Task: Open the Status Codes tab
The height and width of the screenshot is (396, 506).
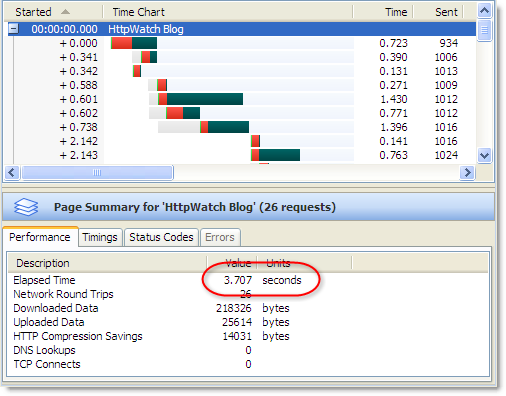Action: [x=161, y=237]
